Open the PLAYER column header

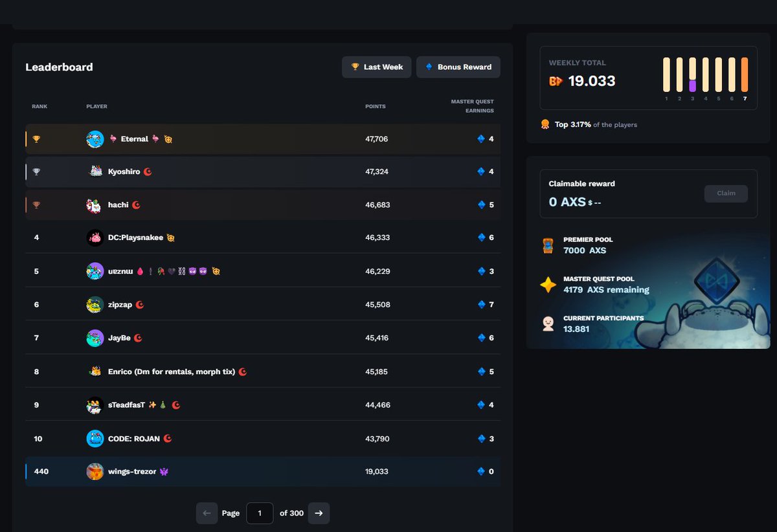click(x=96, y=106)
